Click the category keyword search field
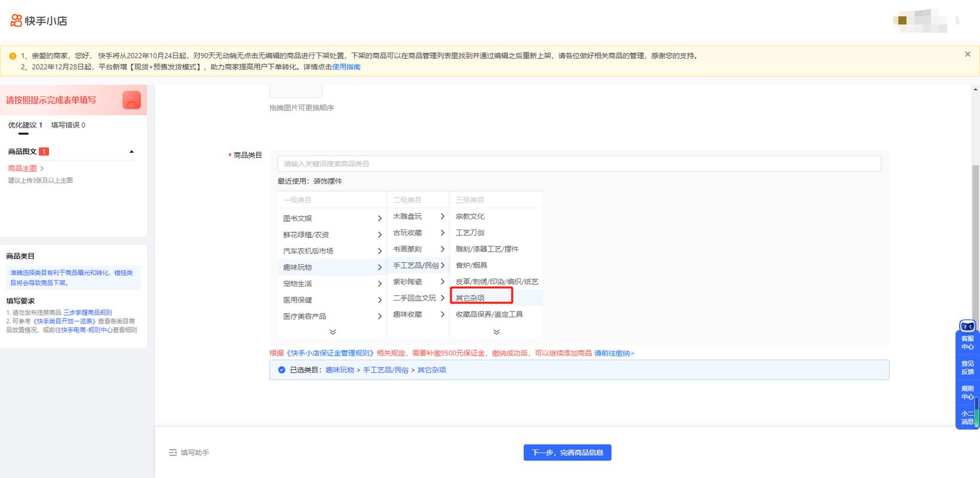 coord(579,164)
